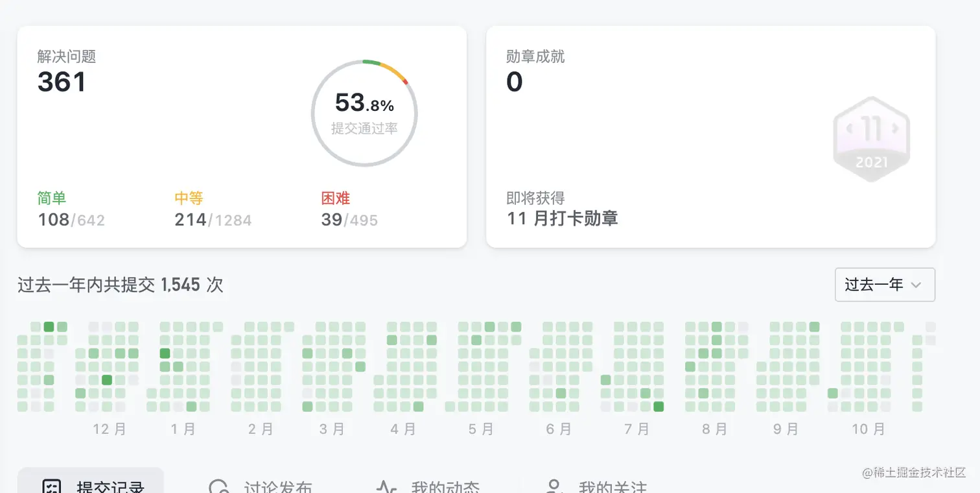The image size is (980, 493).
Task: Click the 1 月 month label
Action: coord(183,429)
